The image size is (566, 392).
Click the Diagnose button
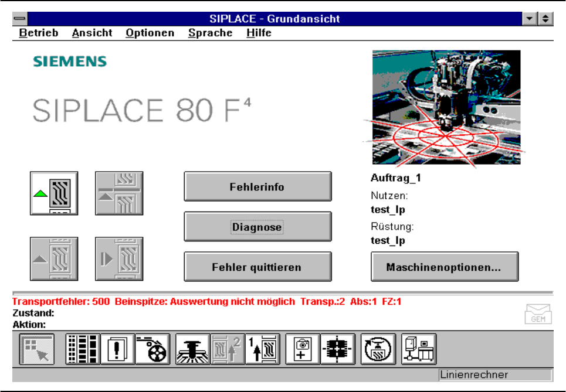(x=257, y=227)
